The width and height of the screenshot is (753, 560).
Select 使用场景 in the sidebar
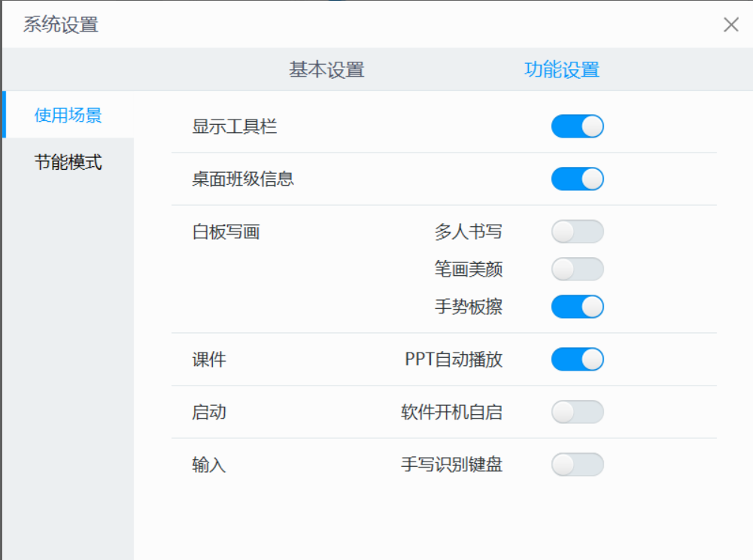(68, 115)
